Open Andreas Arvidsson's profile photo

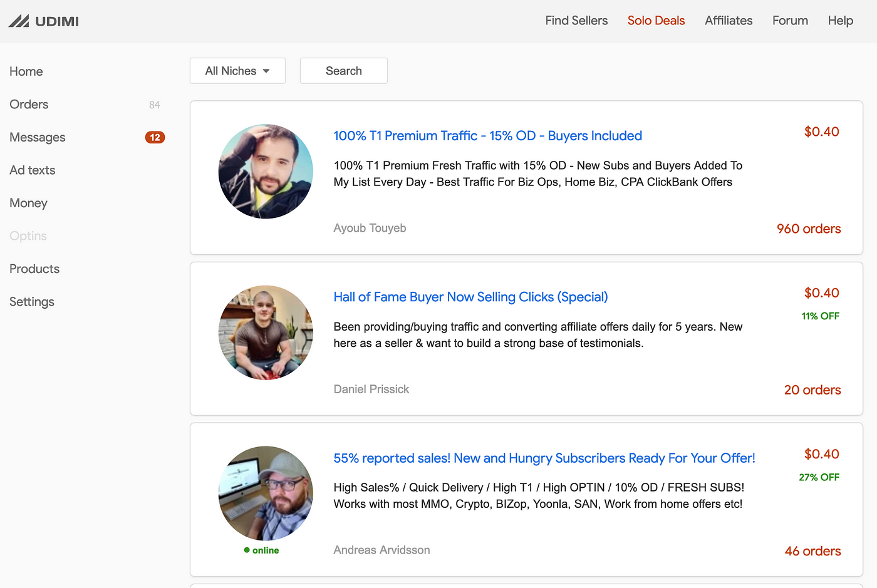(266, 493)
